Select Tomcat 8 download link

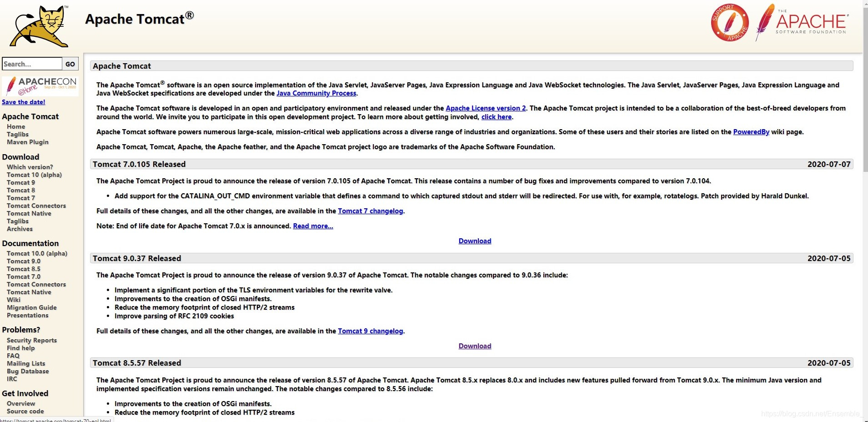tap(21, 190)
